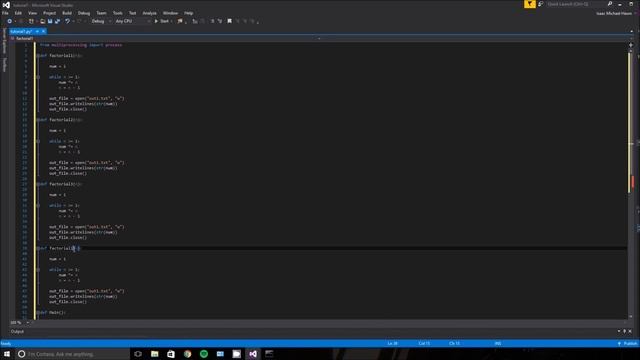Open the Help menu
This screenshot has height=360, width=640.
click(x=188, y=13)
